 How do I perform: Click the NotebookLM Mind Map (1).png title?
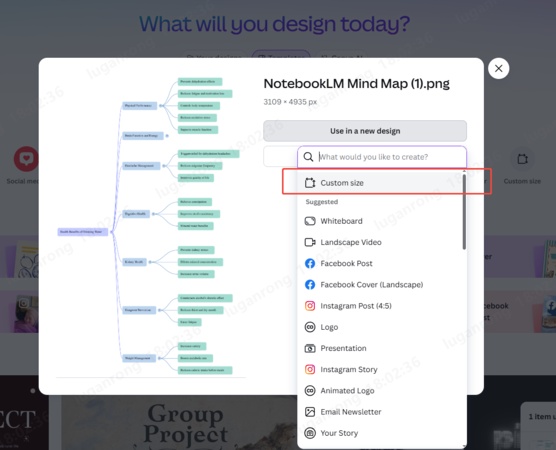pos(356,84)
